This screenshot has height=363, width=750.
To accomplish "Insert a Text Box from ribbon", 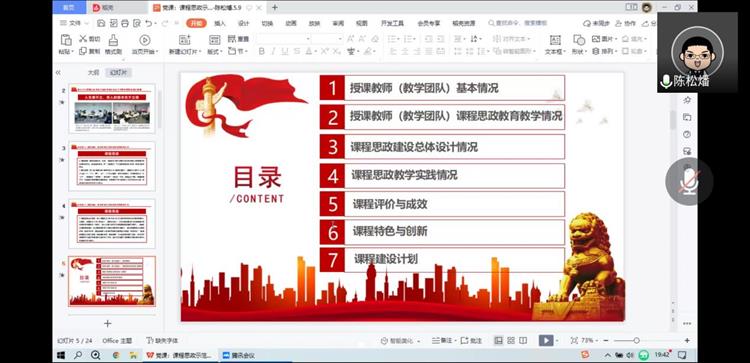I will (x=555, y=40).
